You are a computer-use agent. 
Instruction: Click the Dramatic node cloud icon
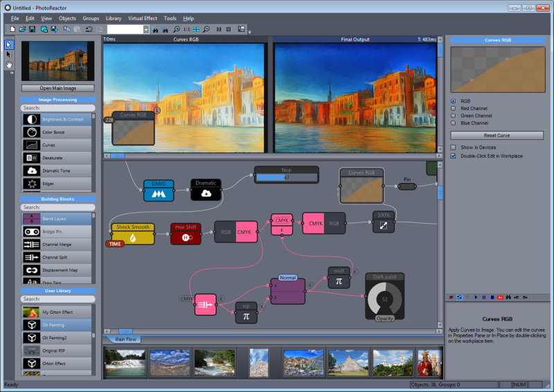point(206,194)
